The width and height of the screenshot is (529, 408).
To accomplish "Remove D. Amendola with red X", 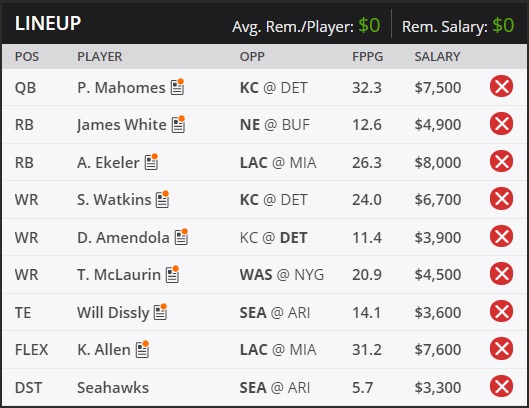I will [x=501, y=236].
